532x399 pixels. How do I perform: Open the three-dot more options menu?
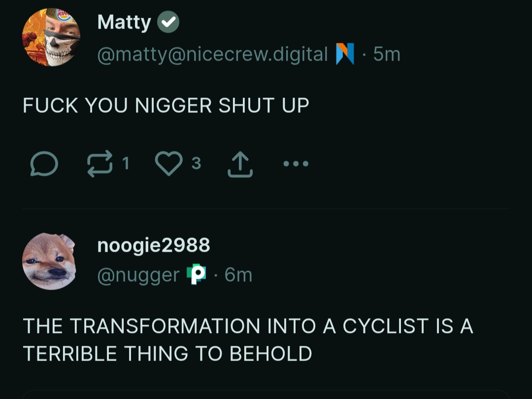click(296, 164)
